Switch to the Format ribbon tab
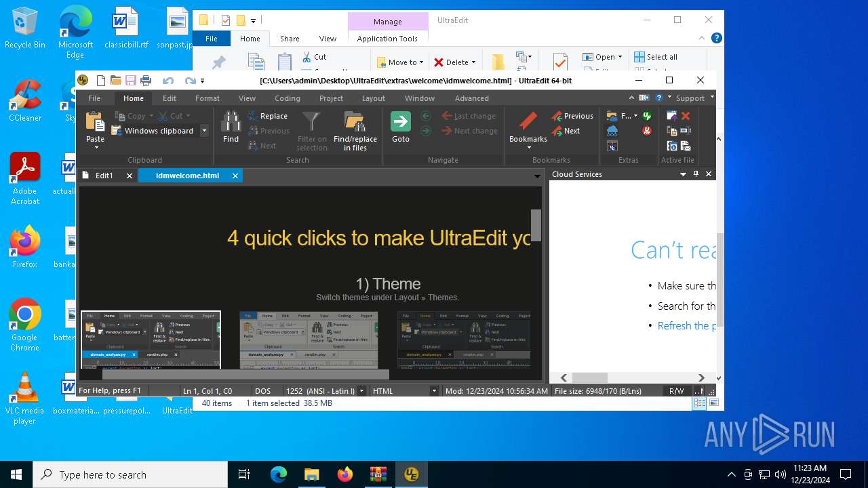 [x=208, y=98]
